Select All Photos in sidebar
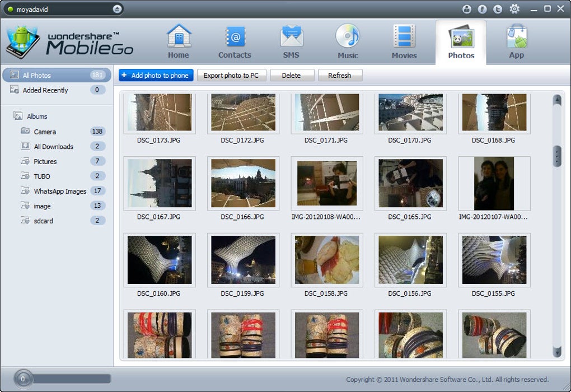The width and height of the screenshot is (571, 392). pos(57,75)
